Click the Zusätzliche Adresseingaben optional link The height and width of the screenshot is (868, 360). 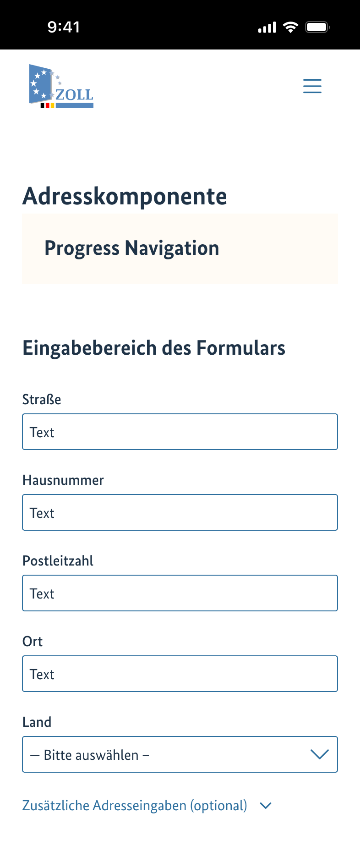click(134, 805)
